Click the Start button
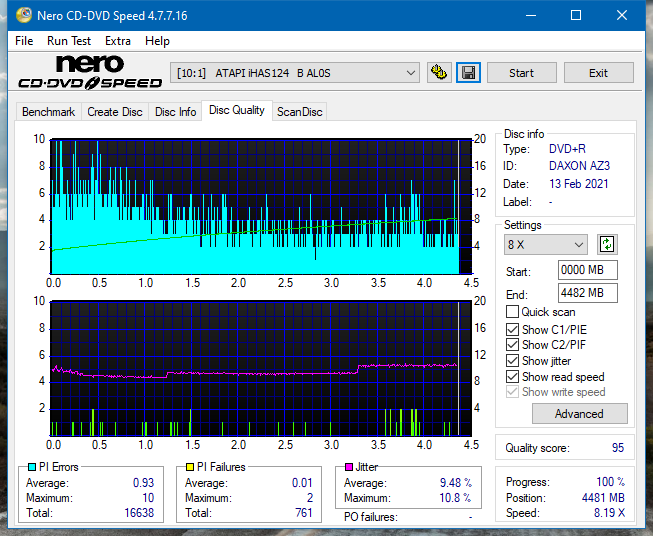Viewport: 653px width, 536px height. (521, 73)
